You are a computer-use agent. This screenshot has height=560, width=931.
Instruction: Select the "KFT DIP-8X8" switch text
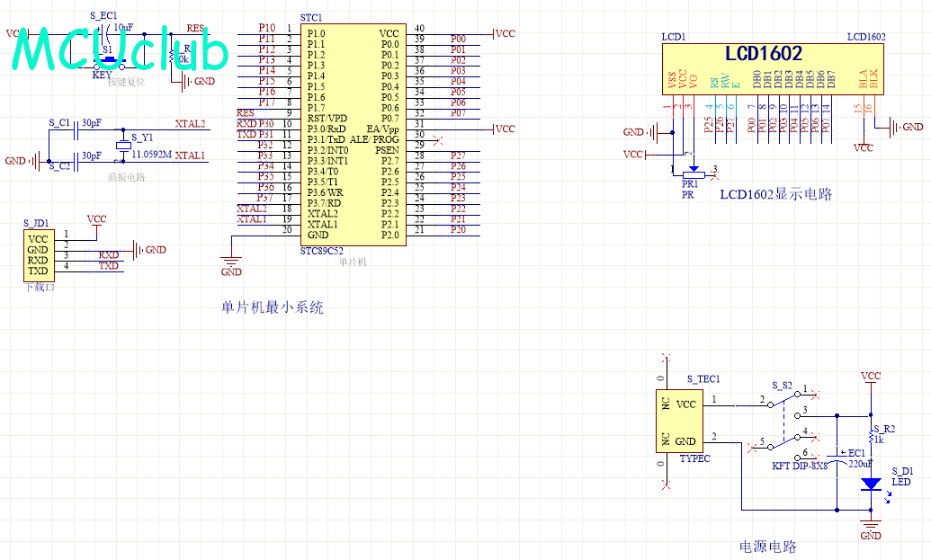pyautogui.click(x=799, y=466)
